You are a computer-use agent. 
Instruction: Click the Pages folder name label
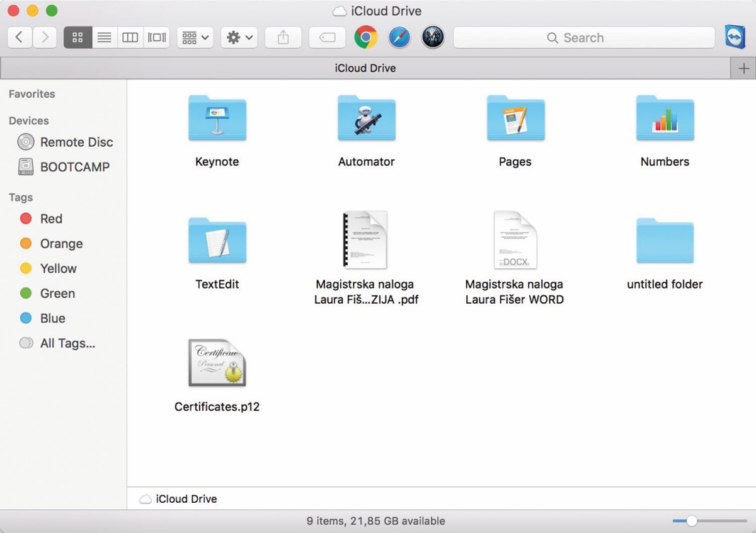pos(515,162)
